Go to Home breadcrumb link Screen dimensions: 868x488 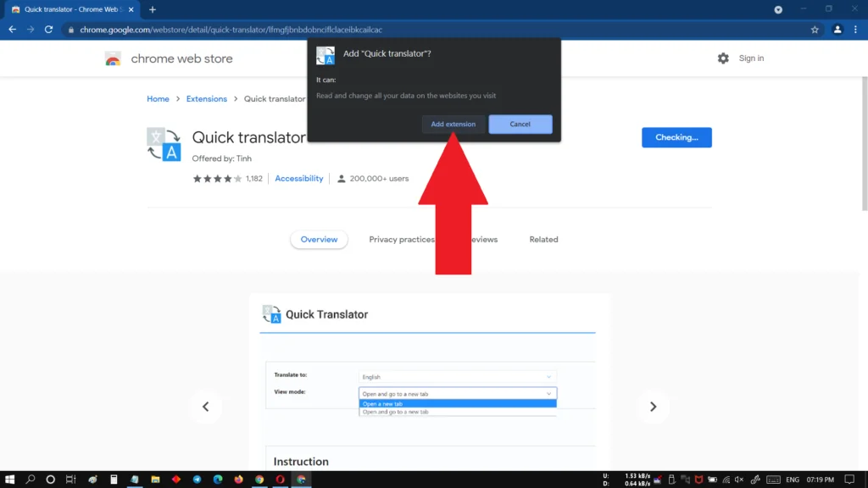158,98
